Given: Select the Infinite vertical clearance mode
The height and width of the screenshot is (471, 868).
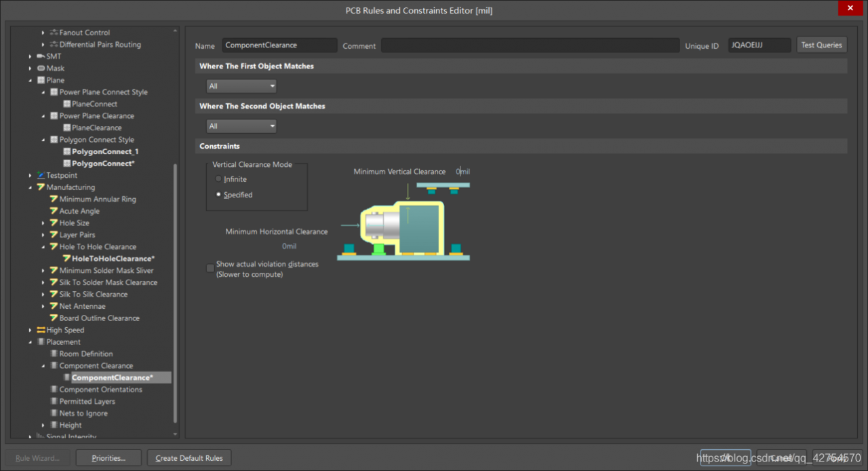Looking at the screenshot, I should (218, 179).
